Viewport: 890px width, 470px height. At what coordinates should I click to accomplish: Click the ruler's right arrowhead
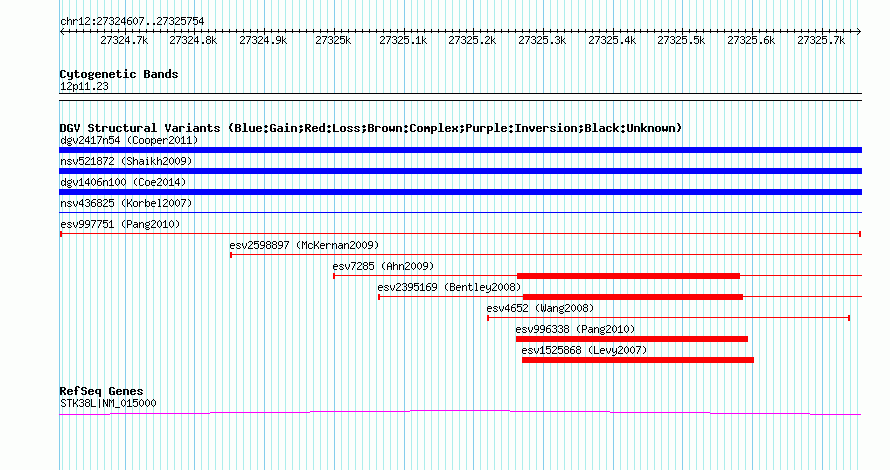click(x=859, y=32)
